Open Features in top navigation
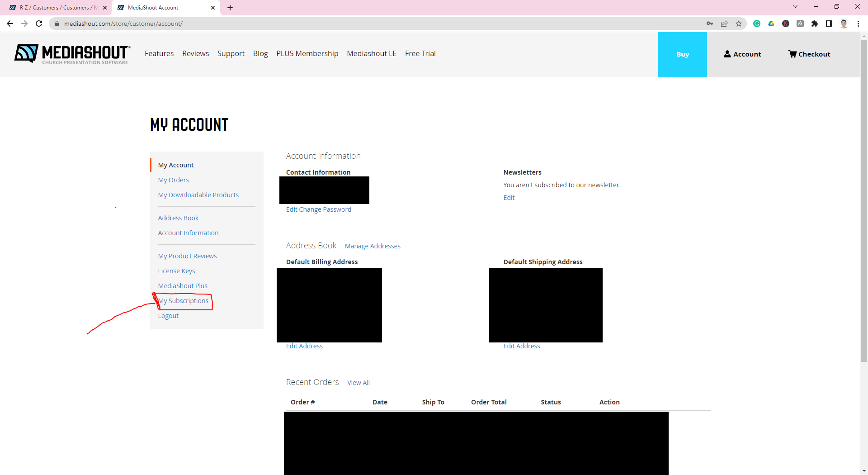Screen dimensions: 868x475 coord(159,53)
